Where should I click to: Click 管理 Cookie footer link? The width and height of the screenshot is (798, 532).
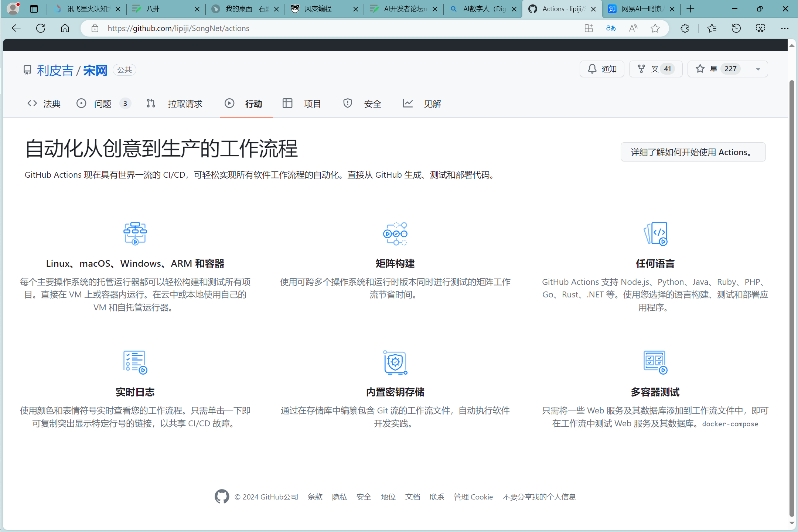click(x=473, y=497)
